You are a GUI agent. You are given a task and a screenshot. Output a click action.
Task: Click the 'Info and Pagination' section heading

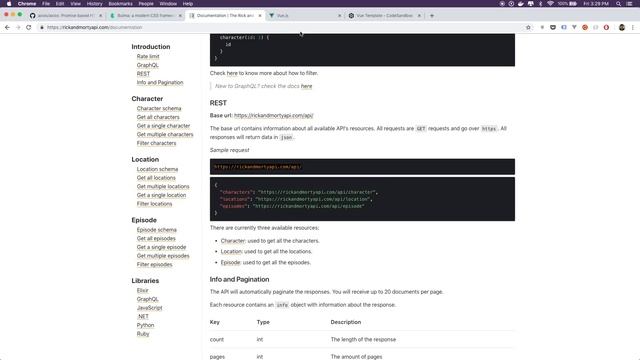click(239, 280)
